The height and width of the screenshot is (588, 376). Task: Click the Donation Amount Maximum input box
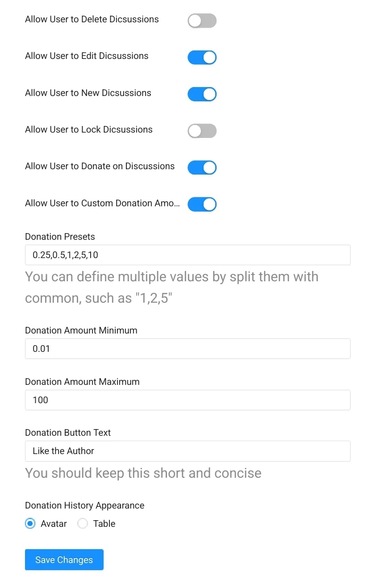(x=188, y=400)
